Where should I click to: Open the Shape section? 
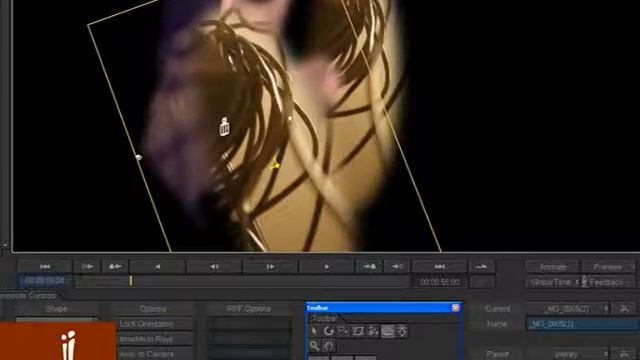pyautogui.click(x=57, y=309)
